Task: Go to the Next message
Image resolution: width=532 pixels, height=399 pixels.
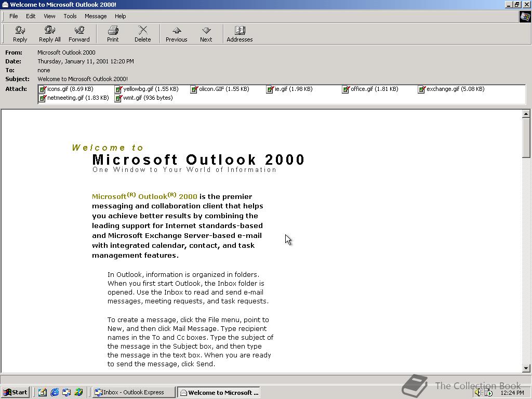Action: click(206, 34)
